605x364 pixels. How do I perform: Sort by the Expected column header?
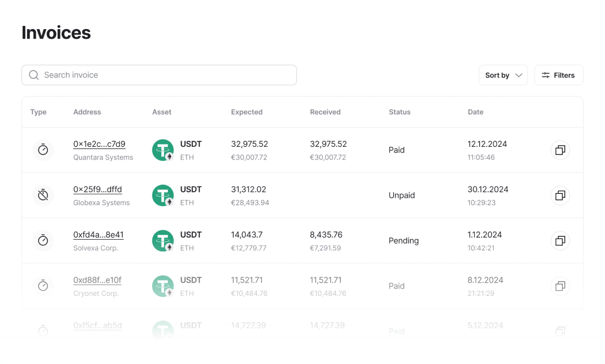pyautogui.click(x=246, y=112)
